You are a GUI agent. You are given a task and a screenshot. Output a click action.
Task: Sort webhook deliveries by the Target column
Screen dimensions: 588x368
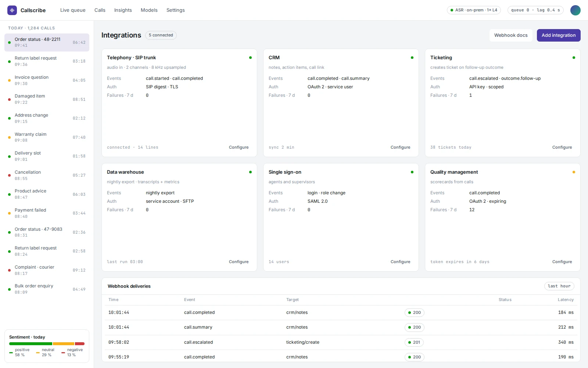[293, 300]
